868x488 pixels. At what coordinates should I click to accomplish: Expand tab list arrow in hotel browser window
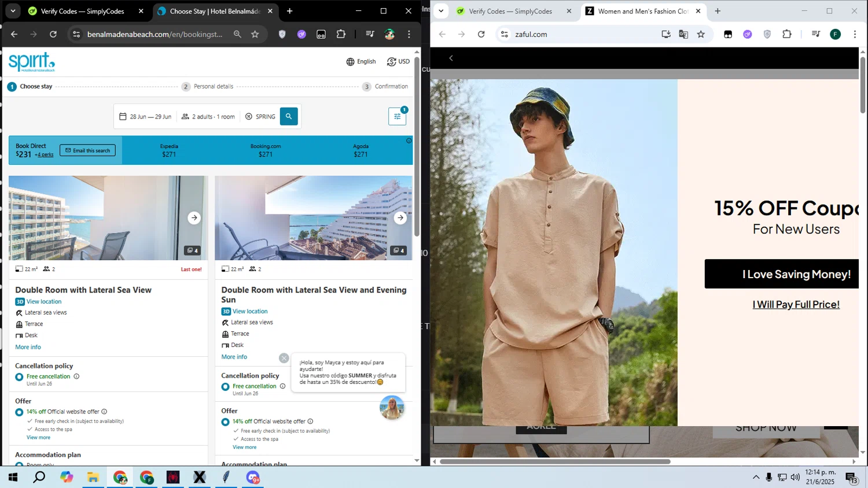13,11
